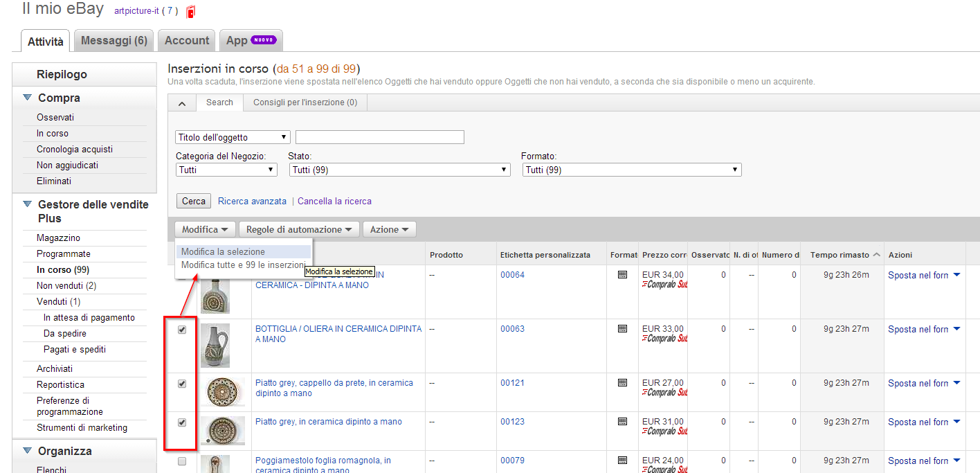The height and width of the screenshot is (473, 980).
Task: Open artpicture-it user profile link
Action: (136, 11)
